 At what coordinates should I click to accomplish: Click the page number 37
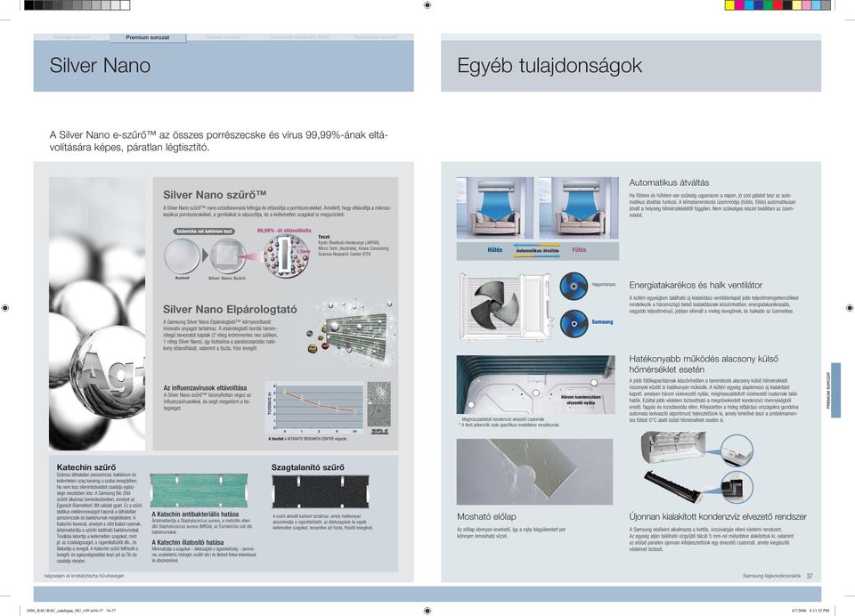point(810,576)
